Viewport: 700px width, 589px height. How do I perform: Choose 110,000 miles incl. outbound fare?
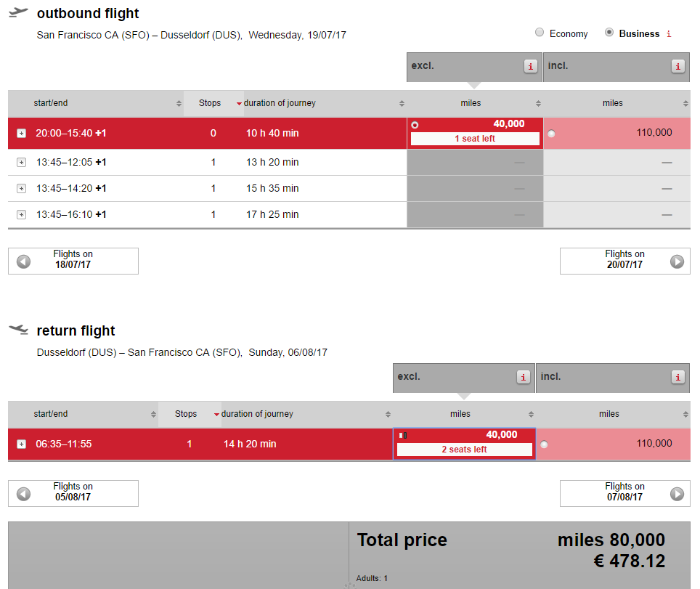[x=552, y=134]
